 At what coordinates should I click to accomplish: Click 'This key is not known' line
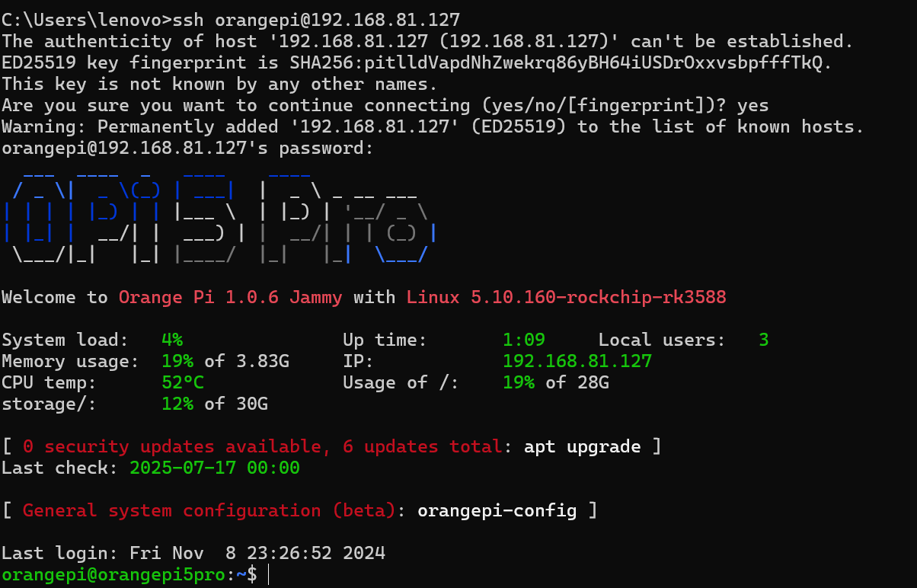pyautogui.click(x=219, y=83)
